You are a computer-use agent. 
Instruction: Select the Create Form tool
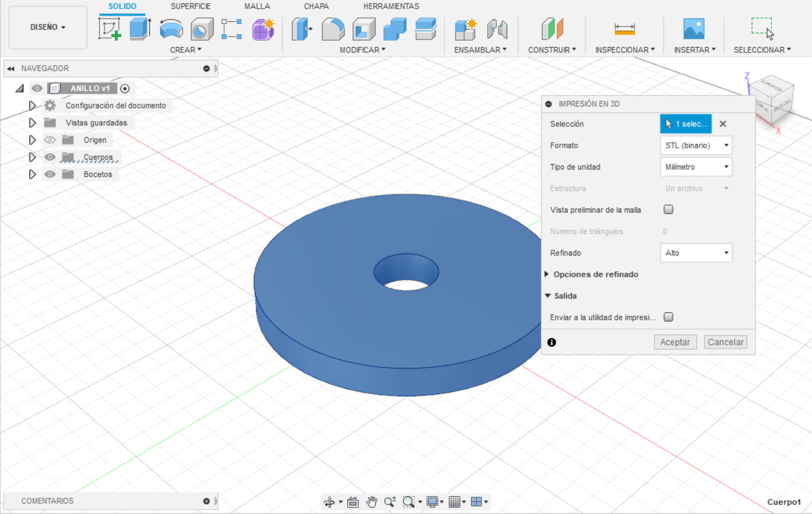[x=263, y=29]
